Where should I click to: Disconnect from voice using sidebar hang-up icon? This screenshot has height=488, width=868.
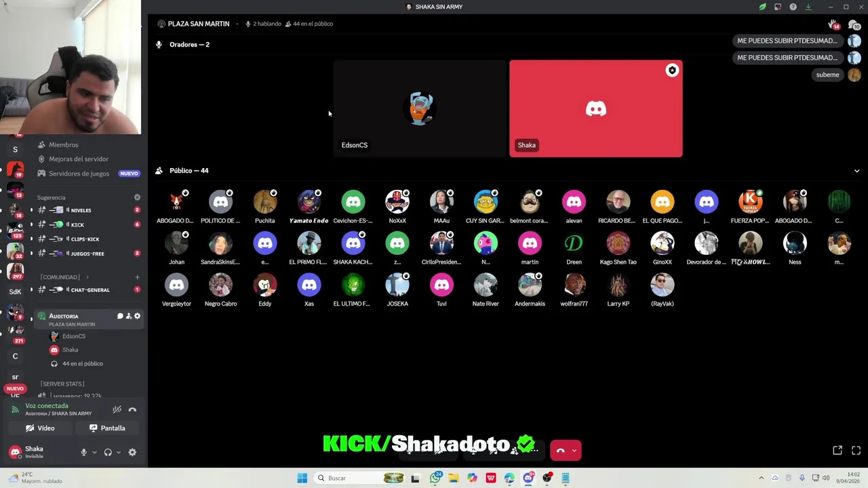[x=132, y=409]
